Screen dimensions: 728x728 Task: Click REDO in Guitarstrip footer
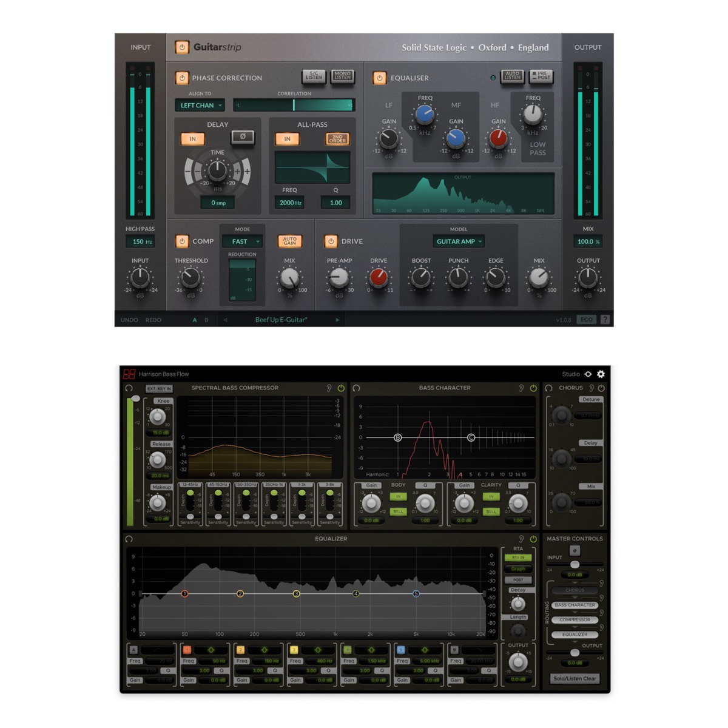coord(153,320)
